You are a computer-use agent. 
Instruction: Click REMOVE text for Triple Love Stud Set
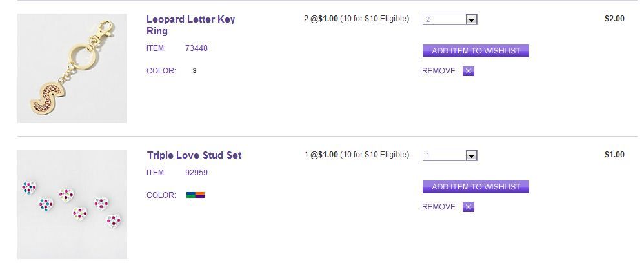pyautogui.click(x=438, y=207)
